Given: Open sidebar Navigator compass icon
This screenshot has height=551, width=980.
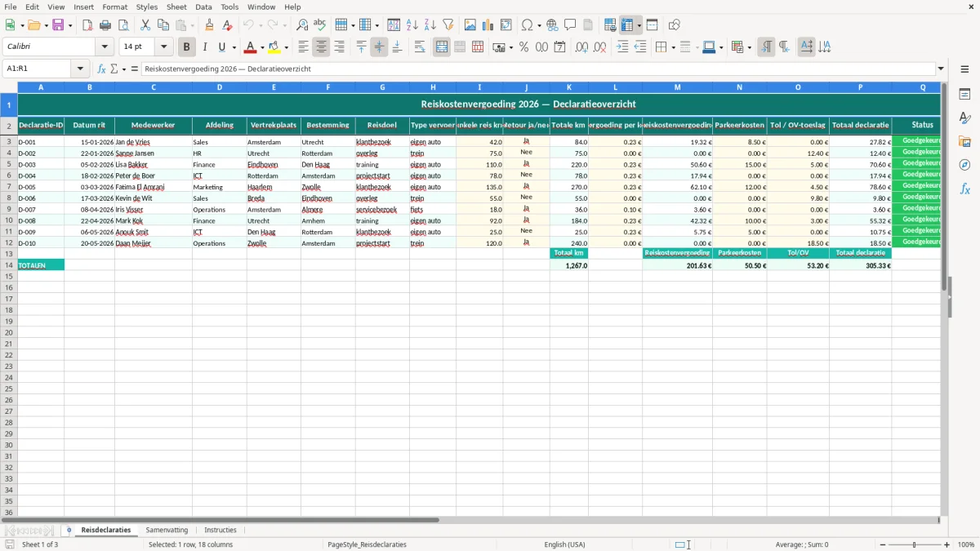Looking at the screenshot, I should (x=964, y=166).
